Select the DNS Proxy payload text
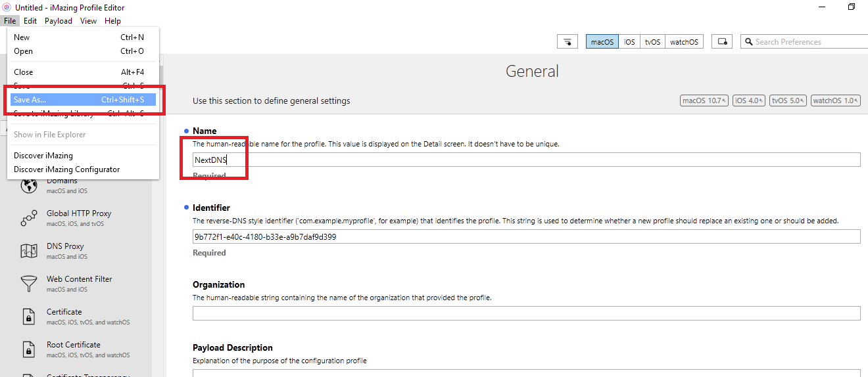 click(x=65, y=246)
